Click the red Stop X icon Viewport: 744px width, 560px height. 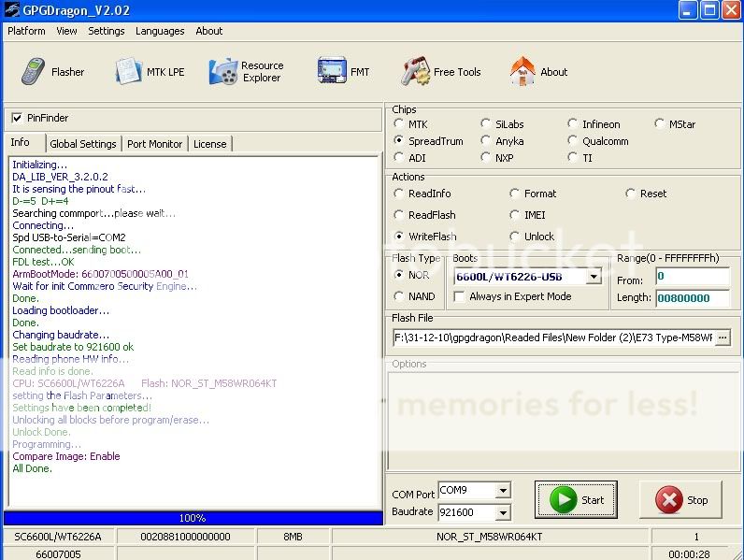tap(669, 500)
